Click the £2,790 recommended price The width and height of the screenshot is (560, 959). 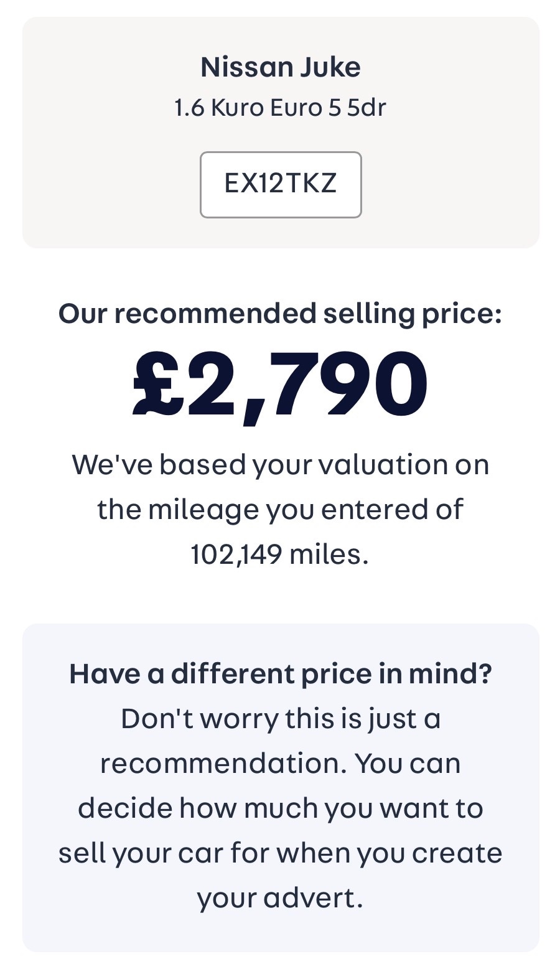280,385
